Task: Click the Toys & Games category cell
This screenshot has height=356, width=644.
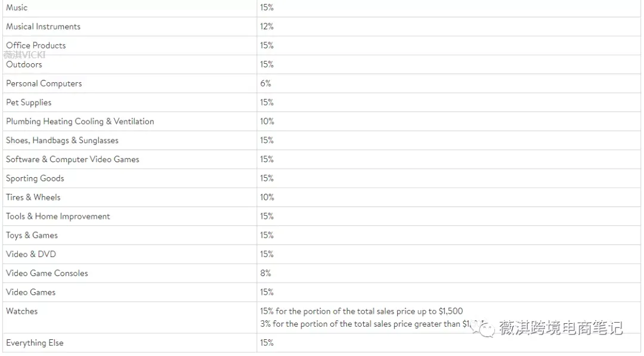Action: 130,236
